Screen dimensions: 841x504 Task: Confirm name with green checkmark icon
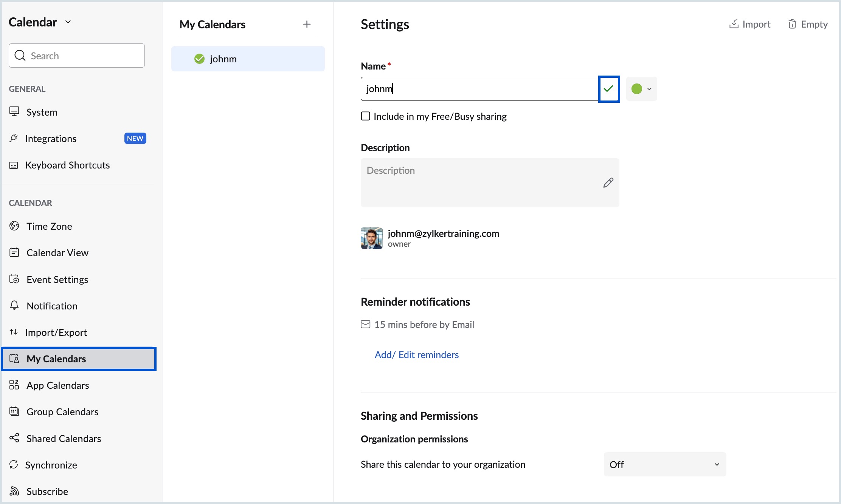click(x=608, y=89)
